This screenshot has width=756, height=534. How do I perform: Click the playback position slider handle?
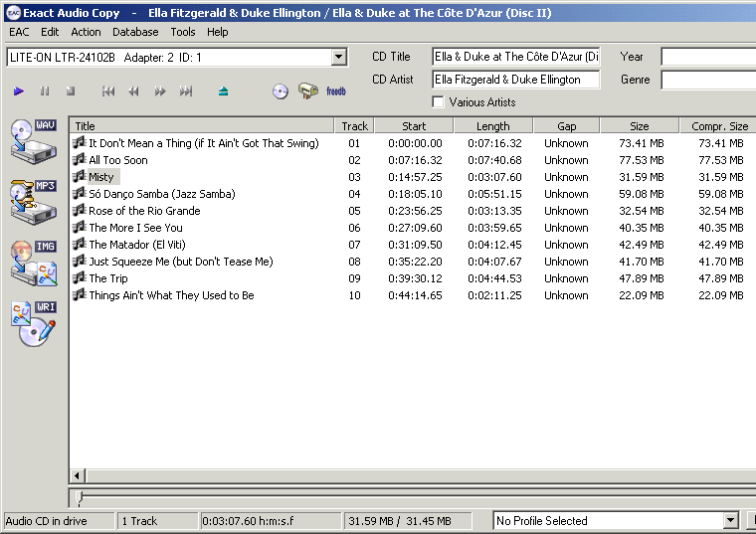(x=80, y=497)
